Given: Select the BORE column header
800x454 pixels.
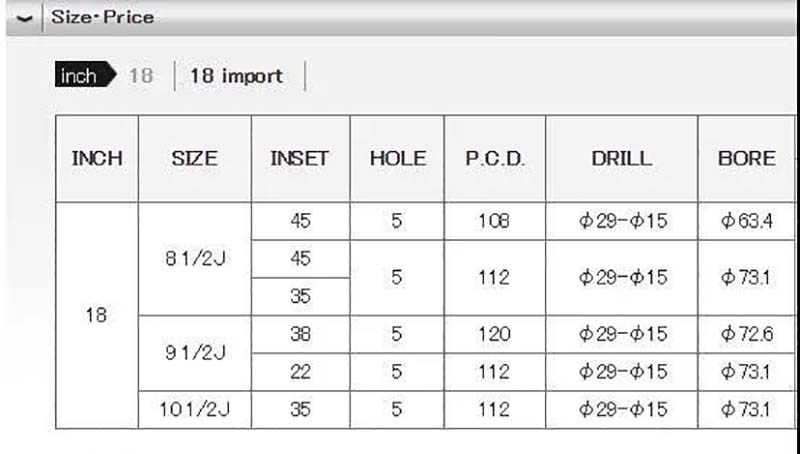Looking at the screenshot, I should pyautogui.click(x=746, y=158).
